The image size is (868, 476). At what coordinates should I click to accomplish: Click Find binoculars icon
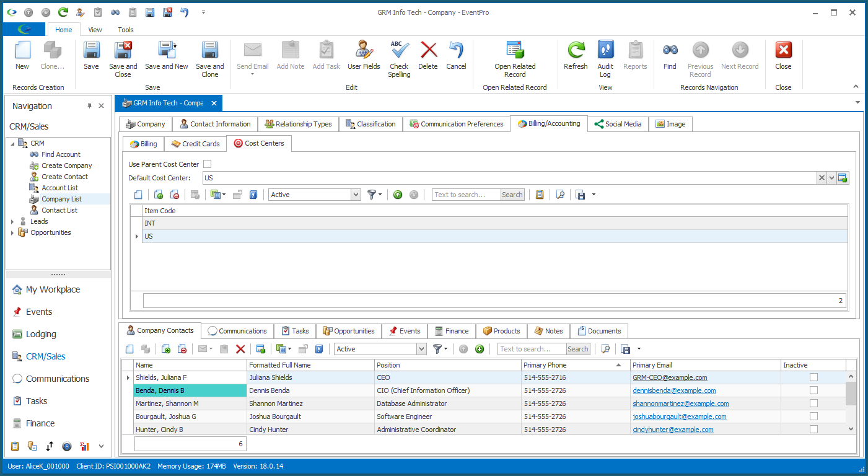point(670,50)
